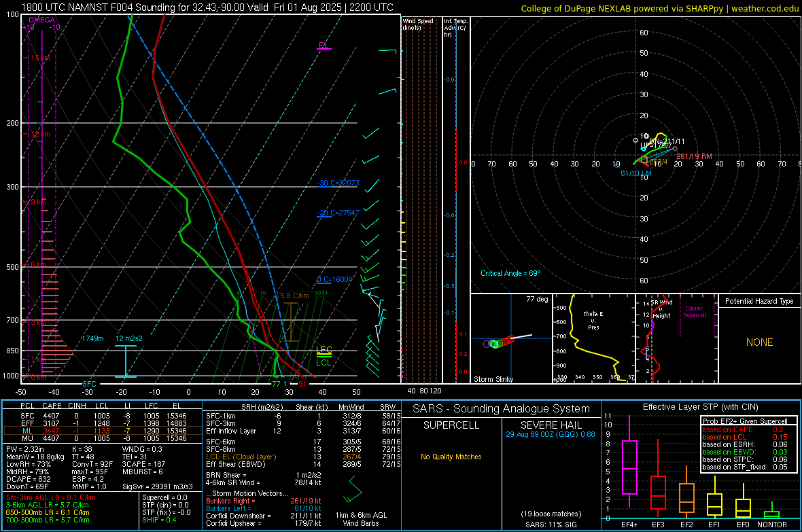Click the '-20 C=27547' height label
This screenshot has width=802, height=532.
click(338, 213)
